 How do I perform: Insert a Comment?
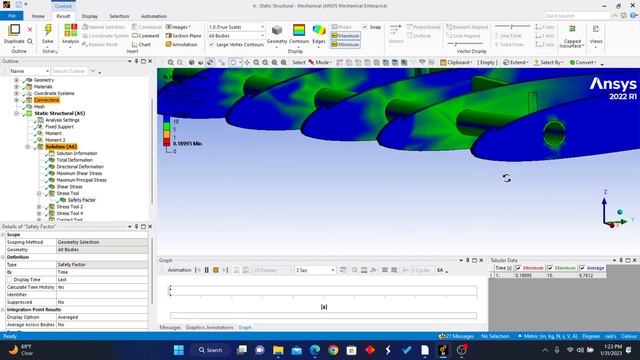(x=146, y=36)
